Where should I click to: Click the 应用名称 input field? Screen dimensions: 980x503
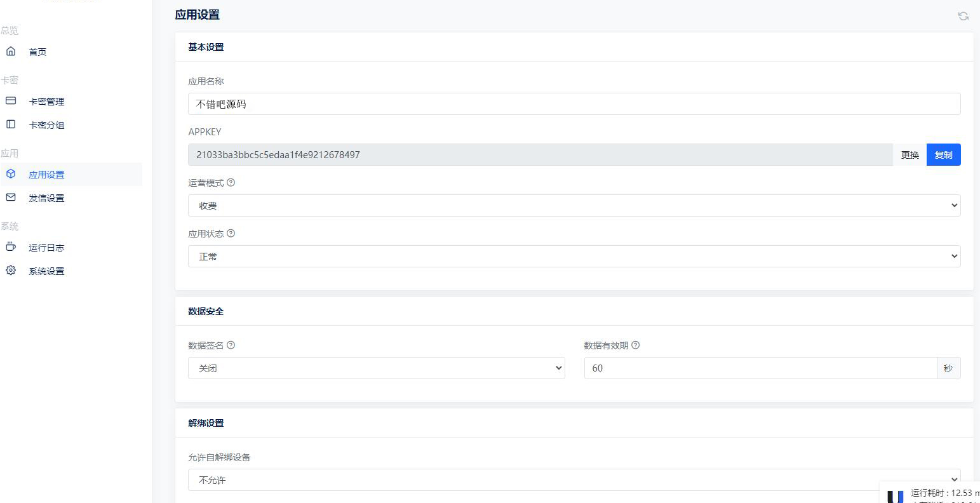pyautogui.click(x=574, y=104)
